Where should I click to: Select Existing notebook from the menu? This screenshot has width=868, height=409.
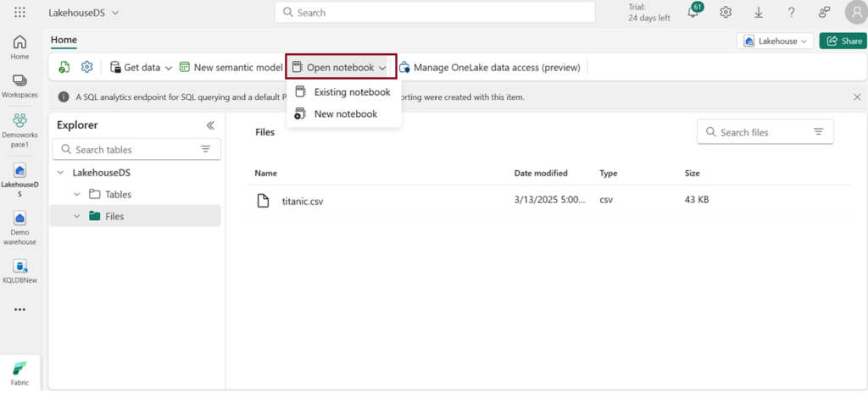coord(351,92)
